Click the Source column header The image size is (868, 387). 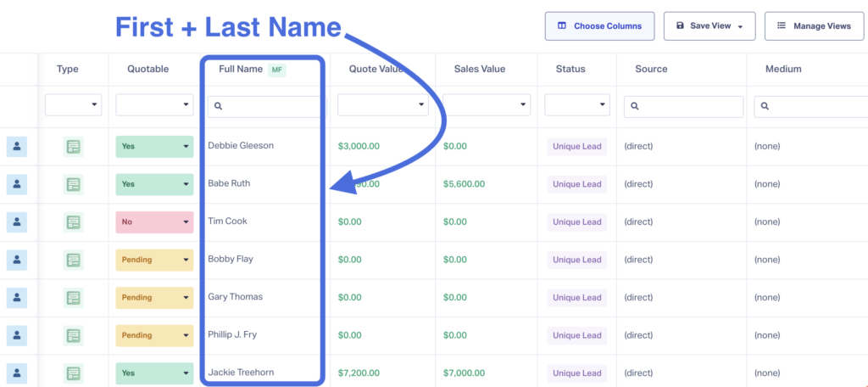point(651,70)
